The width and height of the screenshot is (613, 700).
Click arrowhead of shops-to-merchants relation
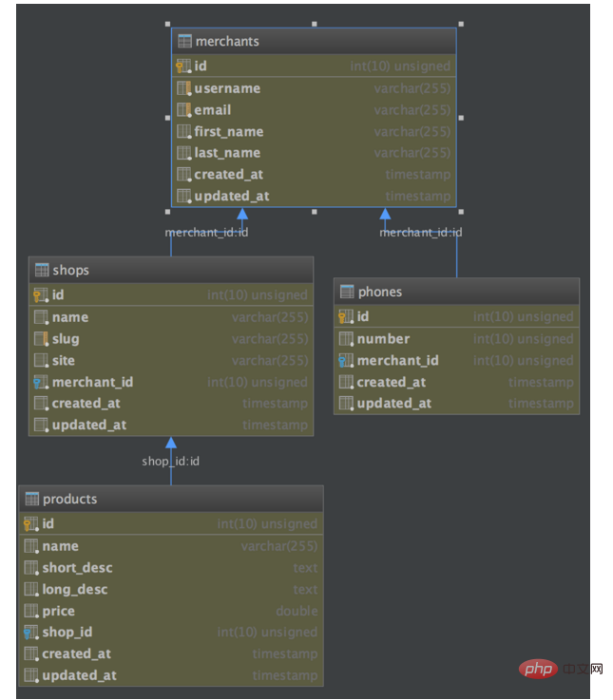[x=242, y=214]
